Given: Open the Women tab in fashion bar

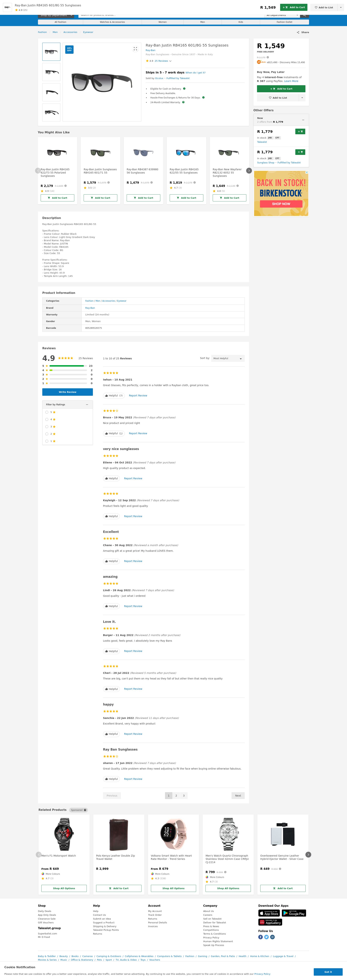Looking at the screenshot, I should (x=163, y=22).
